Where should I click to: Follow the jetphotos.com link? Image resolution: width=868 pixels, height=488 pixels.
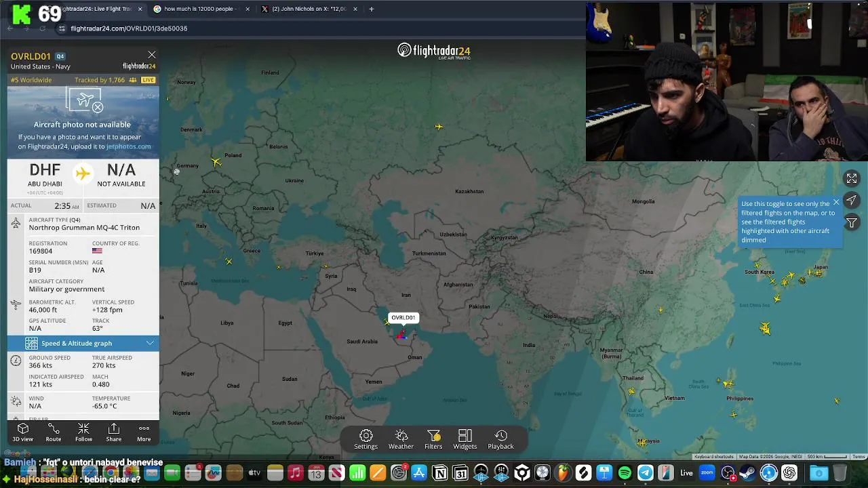point(128,146)
